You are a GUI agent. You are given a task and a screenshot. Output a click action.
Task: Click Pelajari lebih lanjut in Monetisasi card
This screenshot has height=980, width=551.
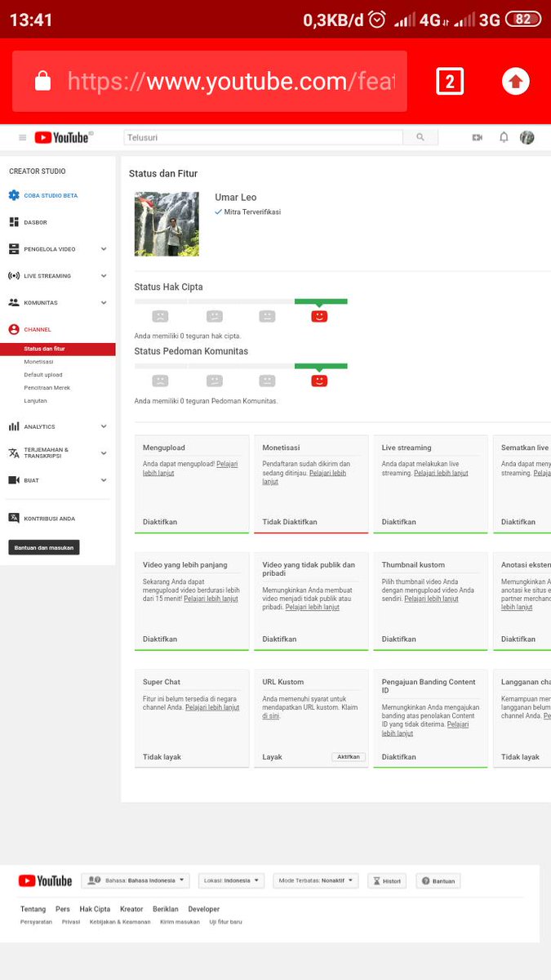pyautogui.click(x=304, y=477)
